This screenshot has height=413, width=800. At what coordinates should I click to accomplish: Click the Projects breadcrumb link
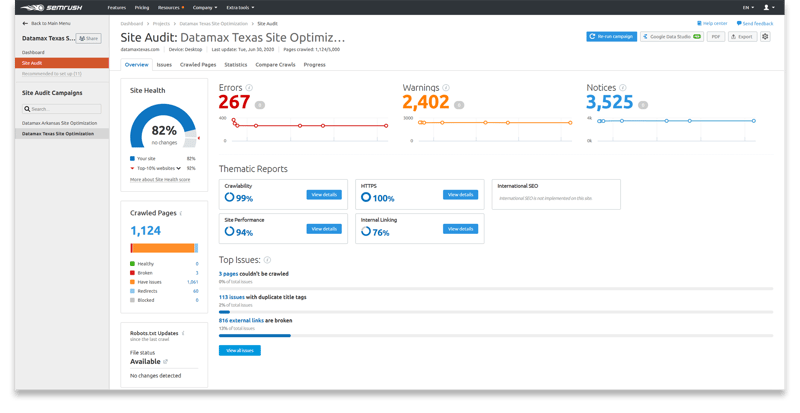pyautogui.click(x=161, y=24)
